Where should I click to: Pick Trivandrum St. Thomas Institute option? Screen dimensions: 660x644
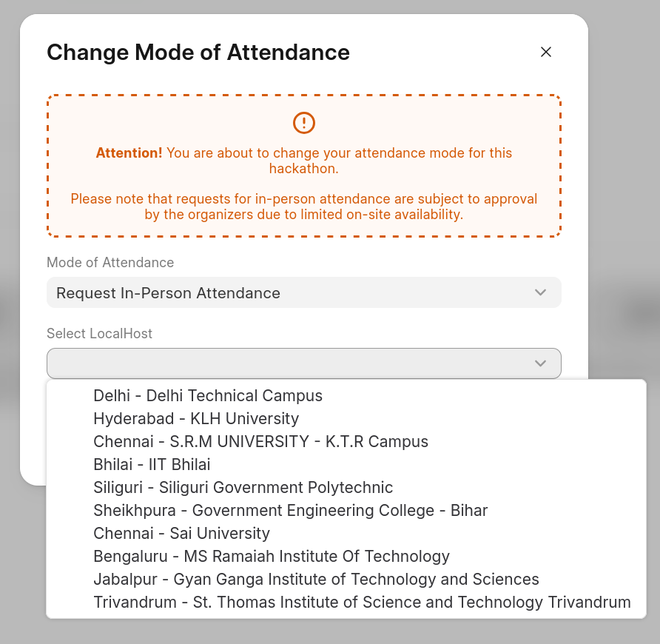[362, 603]
